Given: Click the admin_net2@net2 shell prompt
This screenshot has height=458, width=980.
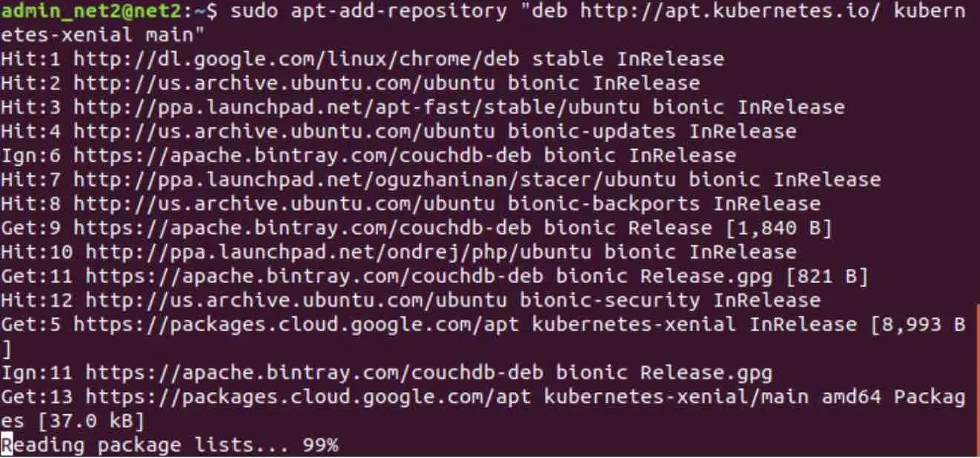Looking at the screenshot, I should [110, 10].
